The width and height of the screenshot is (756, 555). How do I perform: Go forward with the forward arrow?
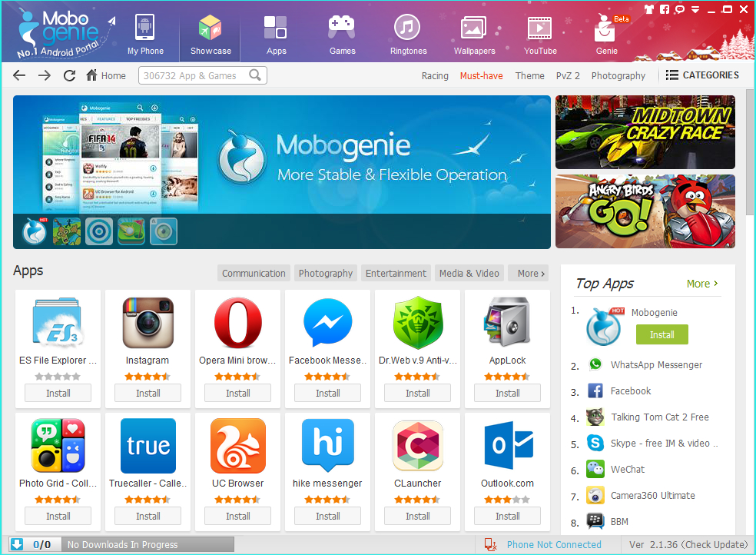[45, 75]
